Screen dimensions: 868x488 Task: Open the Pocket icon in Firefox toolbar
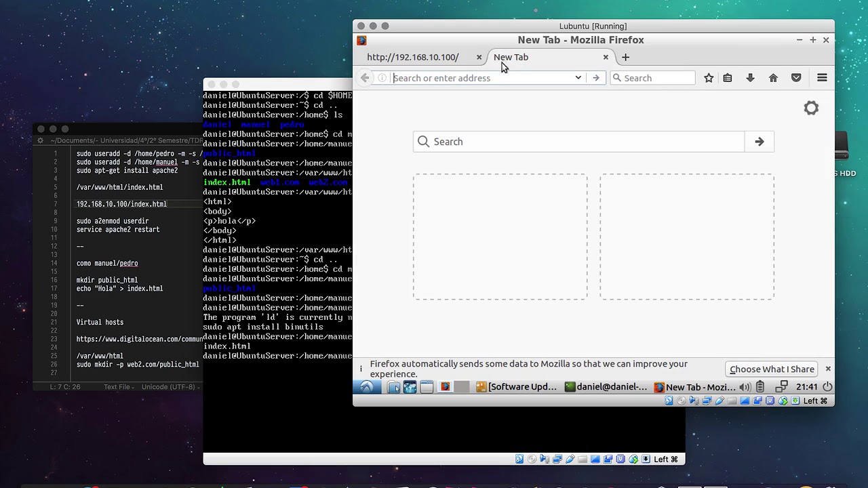click(796, 78)
